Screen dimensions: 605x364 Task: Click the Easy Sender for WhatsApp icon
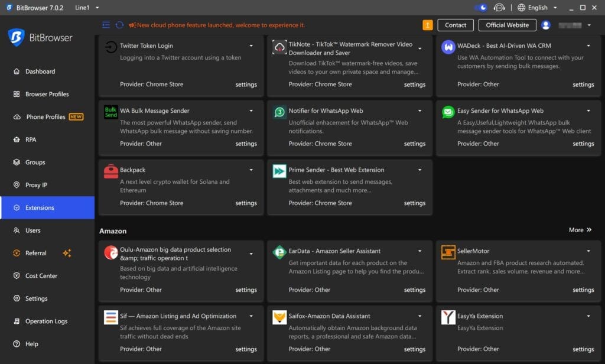point(448,112)
